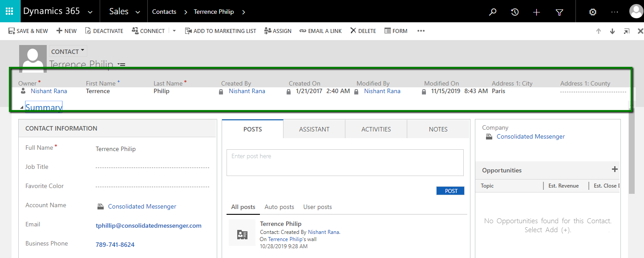Open the app launcher waffle icon

click(10, 12)
